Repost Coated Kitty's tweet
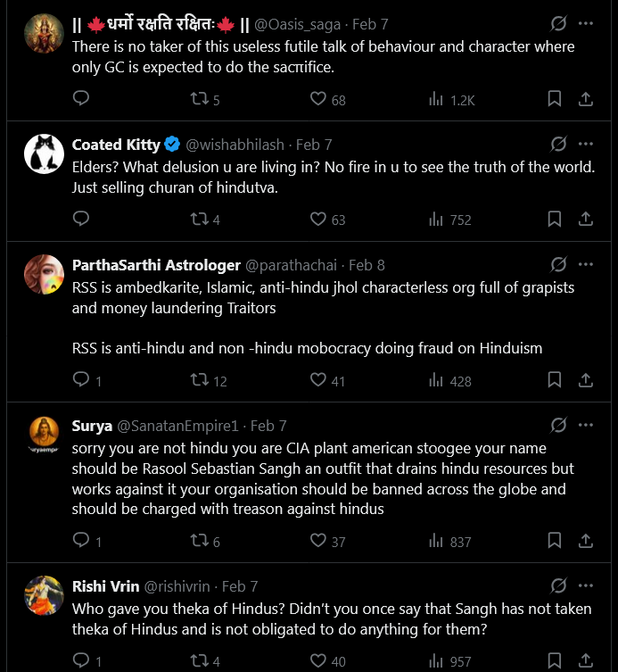 click(201, 220)
